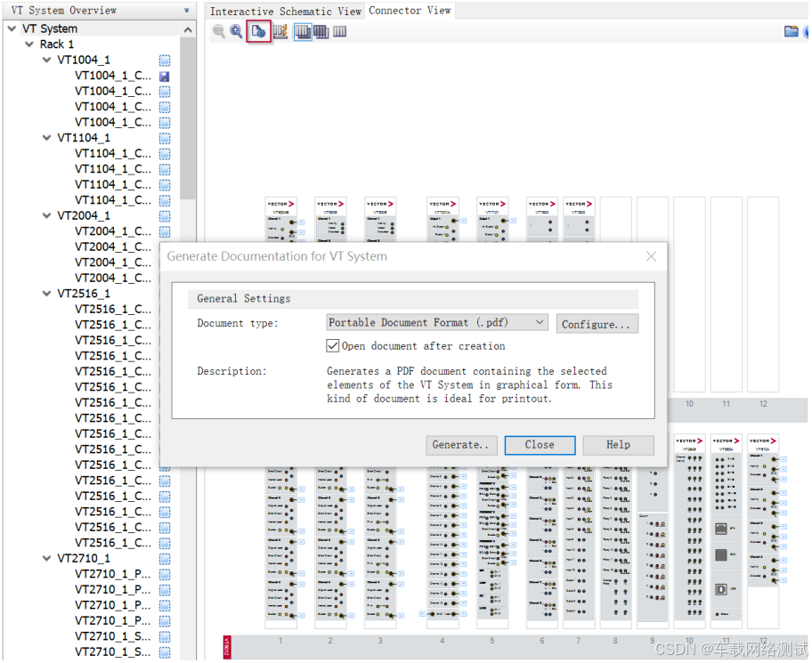Click the "Document type:" label
Screen dimensions: 812x663
coord(238,323)
